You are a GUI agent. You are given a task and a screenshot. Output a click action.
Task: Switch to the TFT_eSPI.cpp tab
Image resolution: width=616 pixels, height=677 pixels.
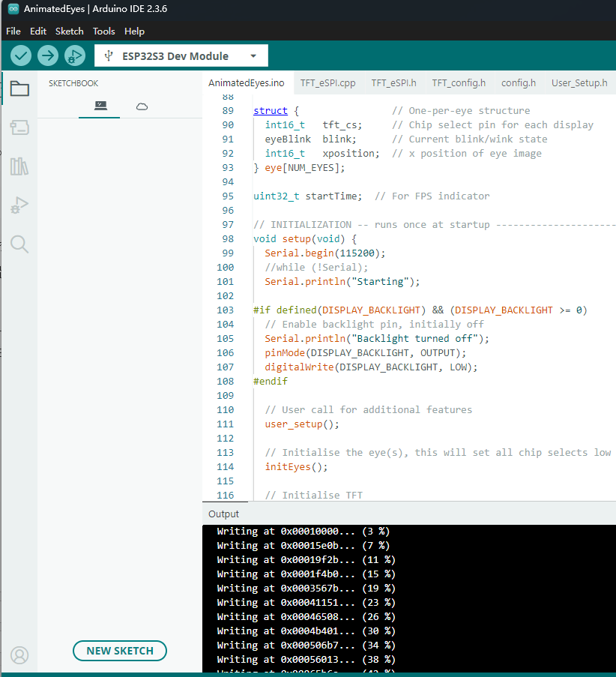328,83
